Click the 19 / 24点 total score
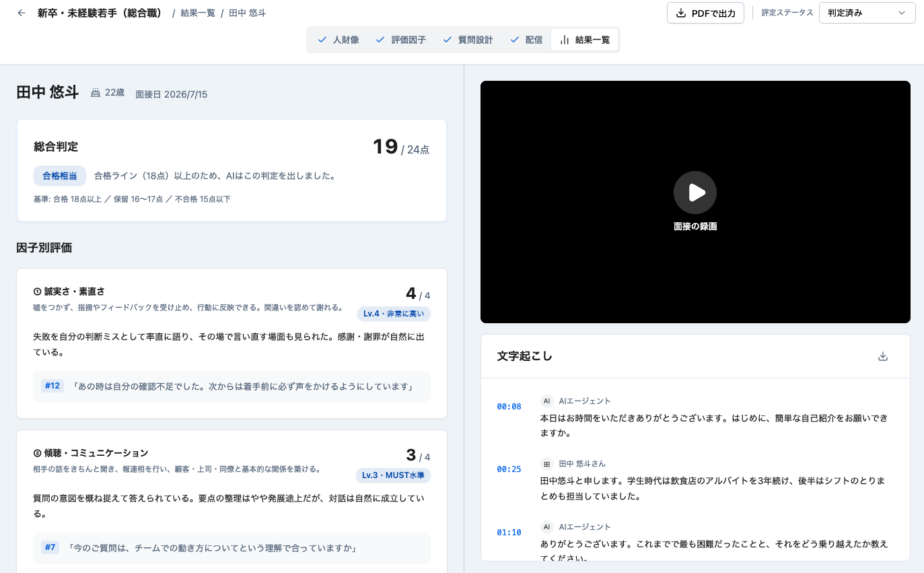Screen dimensions: 924x573 pyautogui.click(x=401, y=147)
